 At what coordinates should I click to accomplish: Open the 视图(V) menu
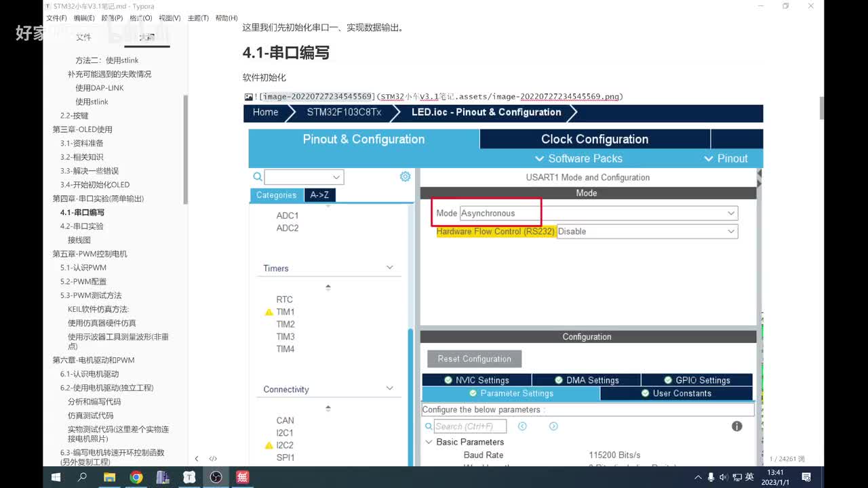tap(170, 18)
